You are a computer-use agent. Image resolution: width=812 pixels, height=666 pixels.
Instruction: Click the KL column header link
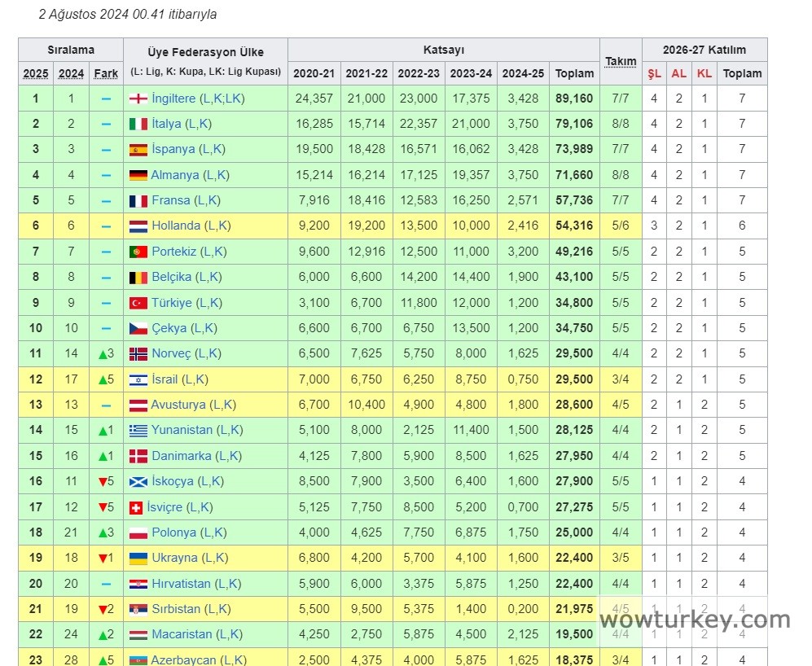click(x=704, y=73)
